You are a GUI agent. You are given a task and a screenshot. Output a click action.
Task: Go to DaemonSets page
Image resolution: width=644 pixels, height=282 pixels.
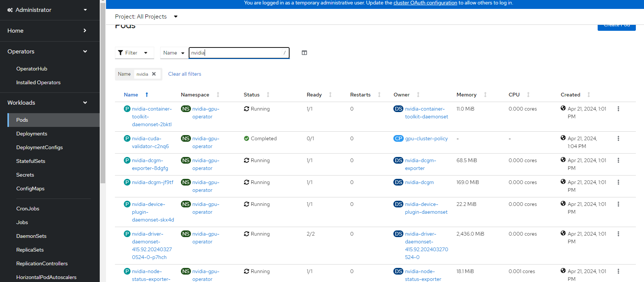click(x=32, y=236)
